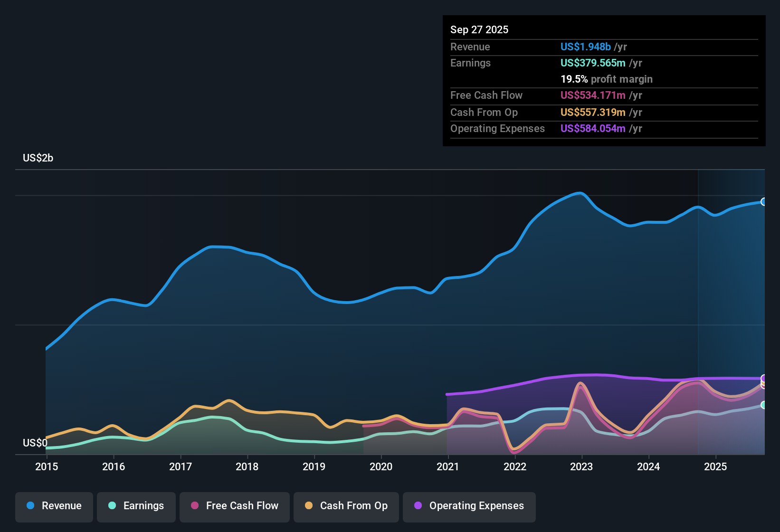Click the Revenue value US$1.948b in tooltip
780x532 pixels.
coord(586,47)
